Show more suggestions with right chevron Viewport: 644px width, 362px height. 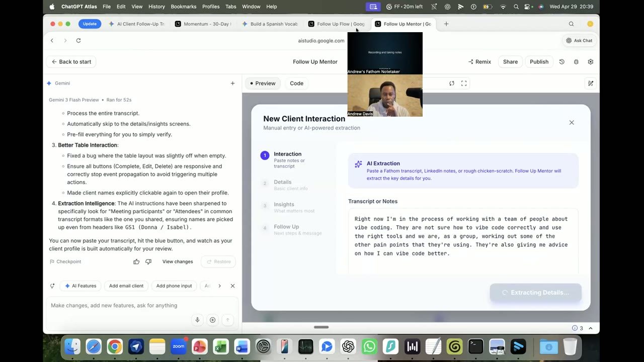219,286
